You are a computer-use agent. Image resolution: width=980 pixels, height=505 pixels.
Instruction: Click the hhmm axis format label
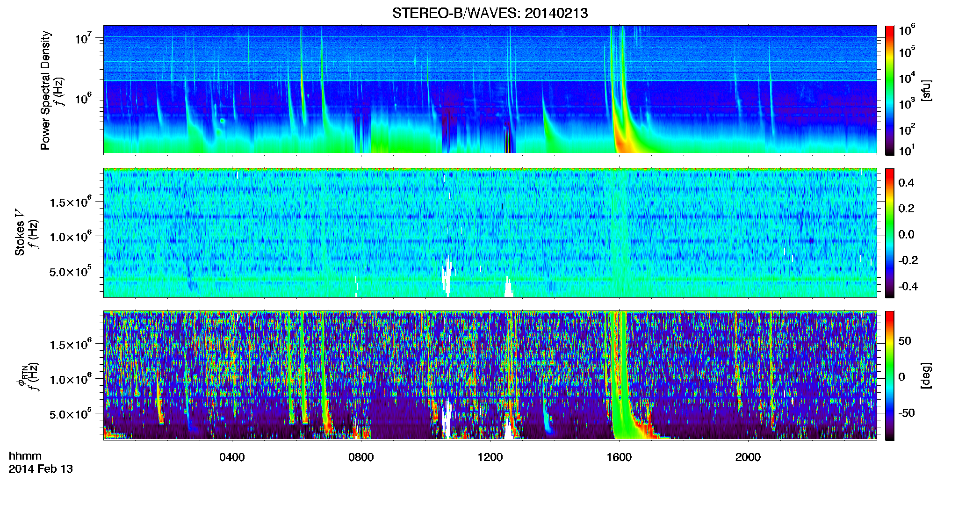(x=25, y=456)
